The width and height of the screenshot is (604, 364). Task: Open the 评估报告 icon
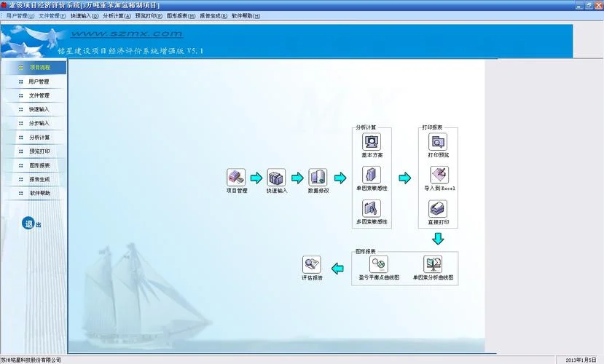pos(312,265)
